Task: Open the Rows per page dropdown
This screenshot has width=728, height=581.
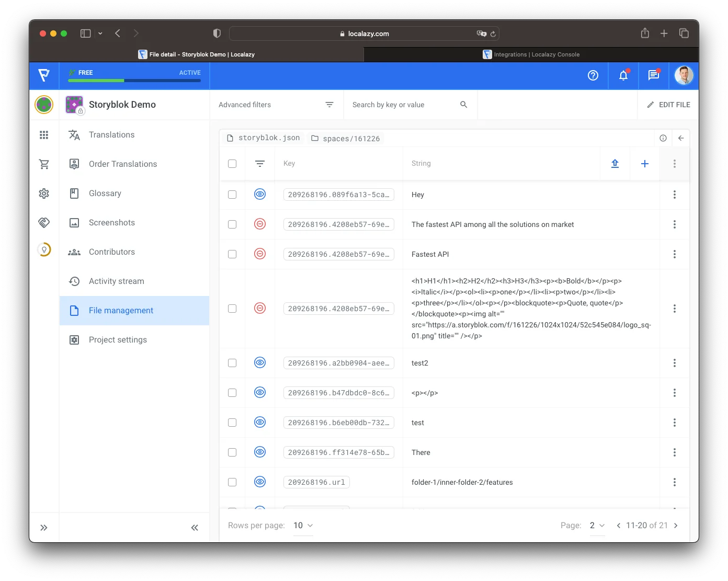Action: [303, 526]
